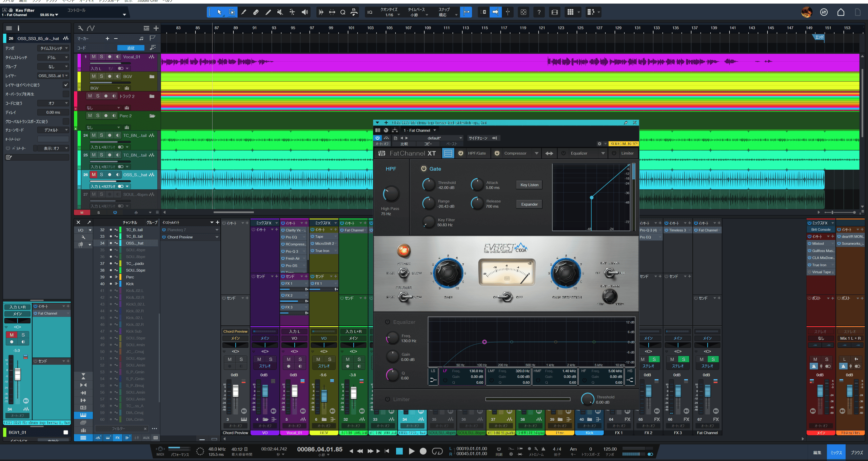The image size is (868, 461).
Task: Open the 'default*' preset dropdown
Action: [437, 138]
